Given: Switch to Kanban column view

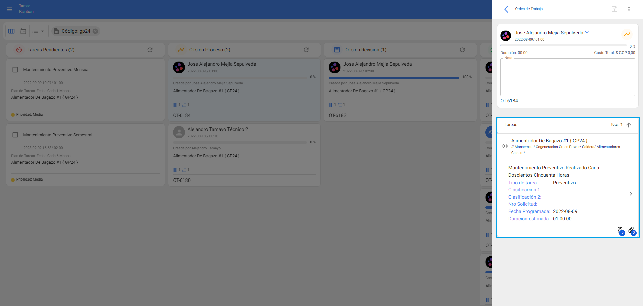Looking at the screenshot, I should [11, 31].
